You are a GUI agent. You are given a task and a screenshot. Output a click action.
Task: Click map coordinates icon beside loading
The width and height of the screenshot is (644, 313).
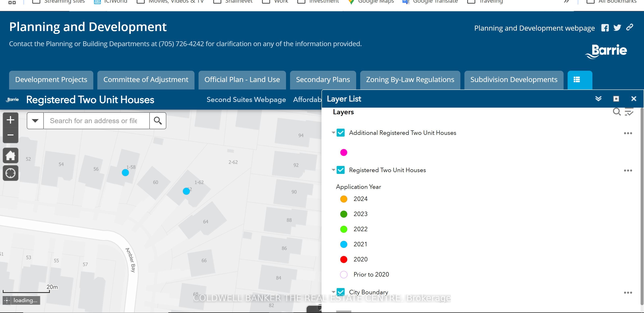(x=7, y=301)
